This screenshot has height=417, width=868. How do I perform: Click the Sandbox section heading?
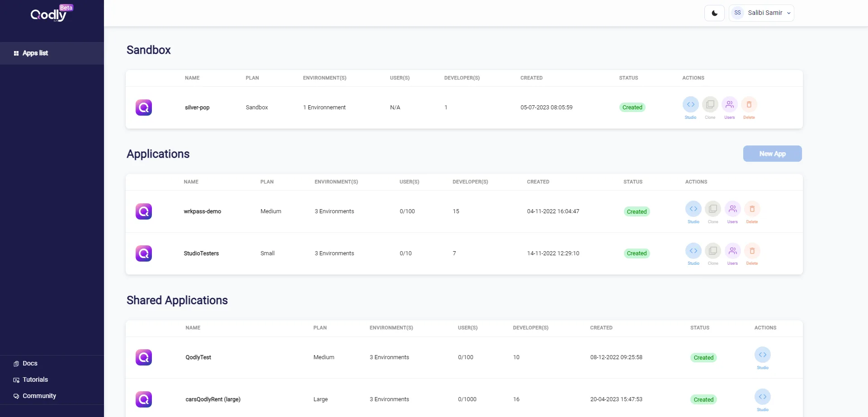click(x=149, y=50)
